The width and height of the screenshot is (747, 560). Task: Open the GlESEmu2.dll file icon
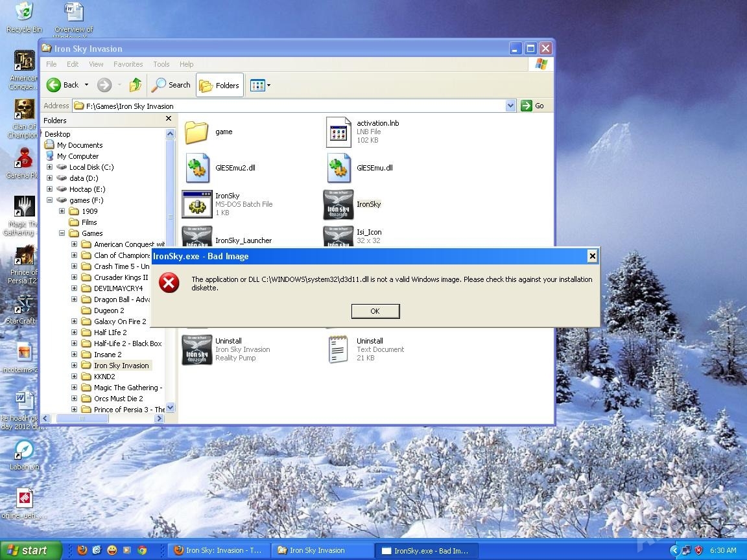197,168
